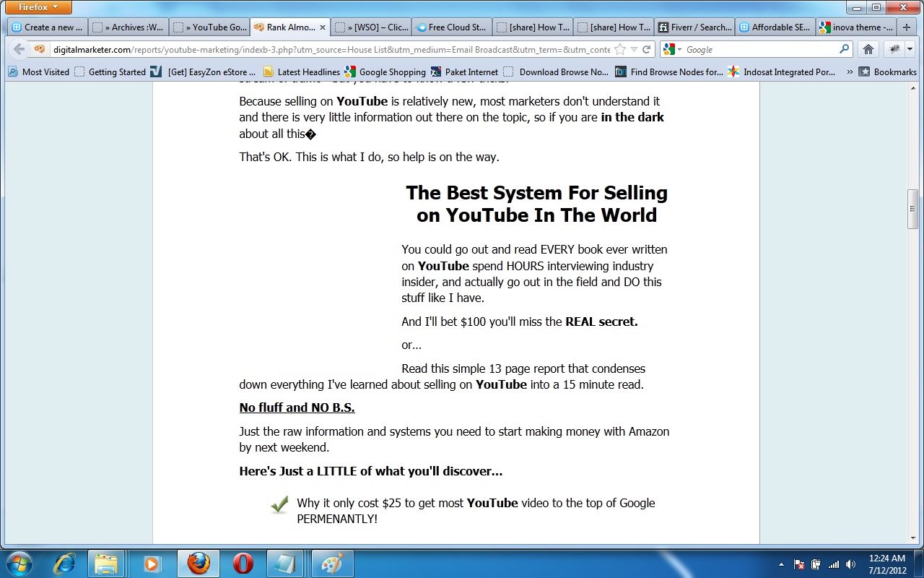Open the Bookmarks menu button
Viewport: 924px width, 578px height.
pyautogui.click(x=887, y=72)
